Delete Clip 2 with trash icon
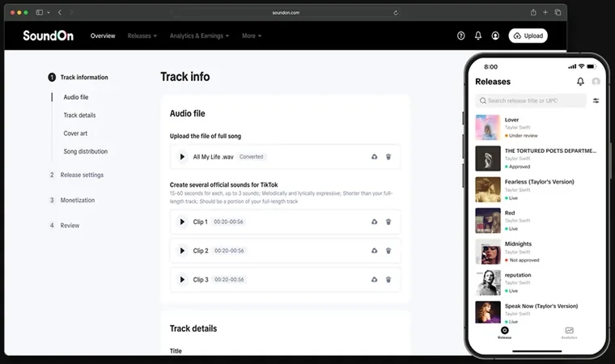This screenshot has height=364, width=615. [388, 251]
